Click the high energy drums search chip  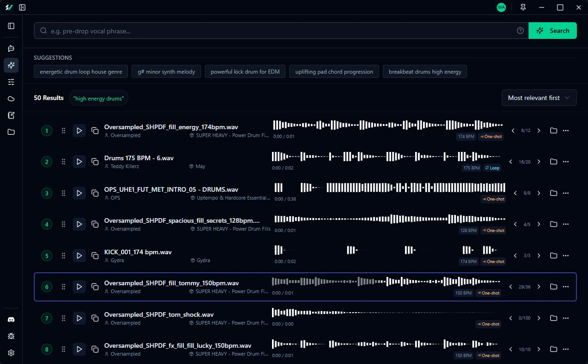click(98, 98)
